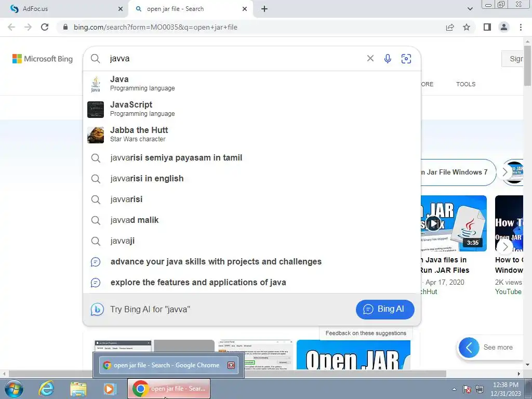The image size is (532, 399).
Task: Launch Windows Media Player from taskbar
Action: tap(110, 389)
